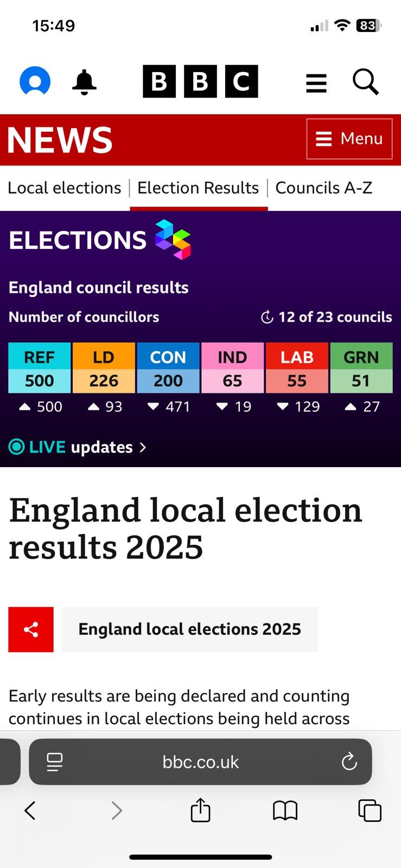Tap the search magnifier icon
This screenshot has width=401, height=868.
pyautogui.click(x=365, y=82)
